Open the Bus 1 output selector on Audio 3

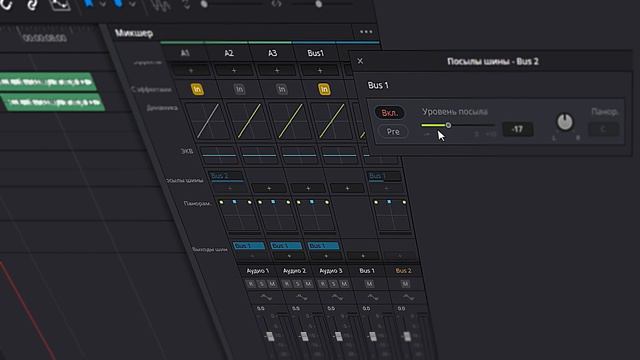323,246
